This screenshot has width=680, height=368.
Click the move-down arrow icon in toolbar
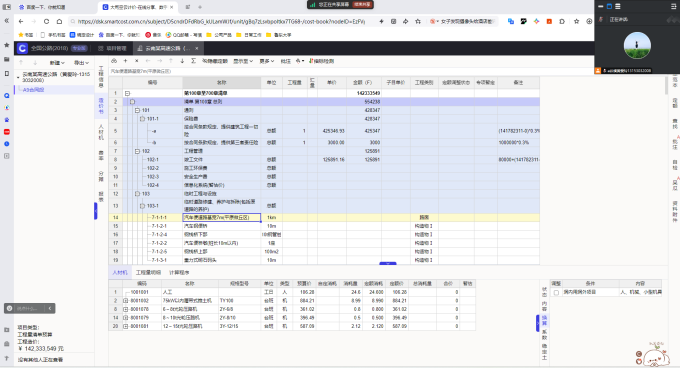point(182,61)
